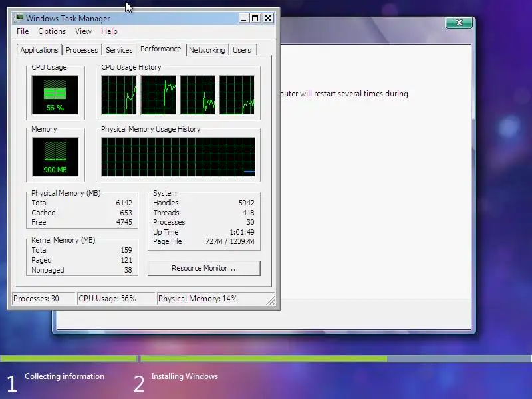Screen dimensions: 532x399
Task: Click the Physical Memory Total value 6142
Action: click(124, 203)
